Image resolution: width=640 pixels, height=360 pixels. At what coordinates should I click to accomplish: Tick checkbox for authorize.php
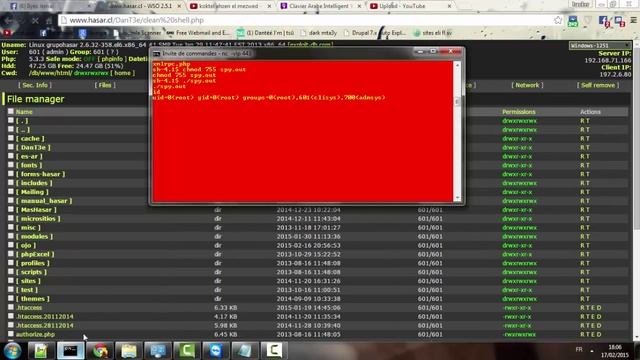pyautogui.click(x=11, y=334)
